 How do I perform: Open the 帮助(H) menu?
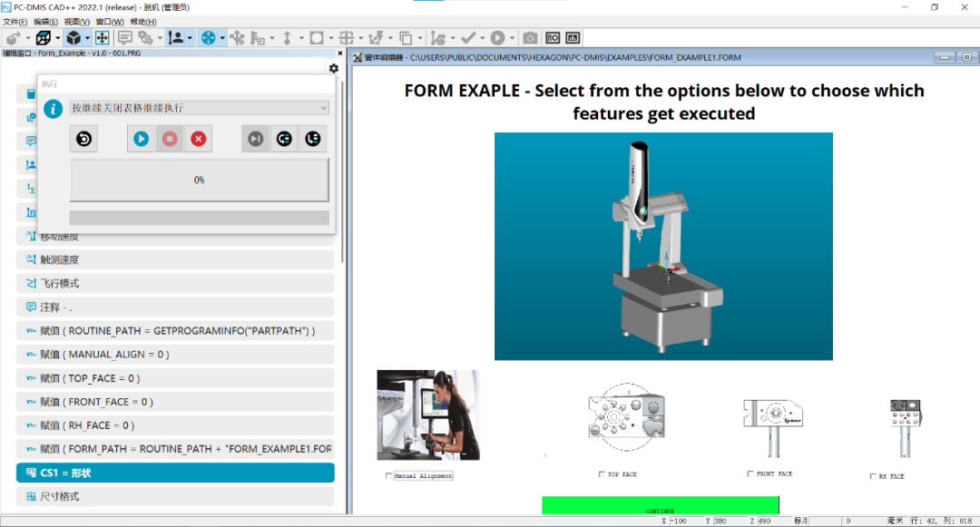point(143,22)
